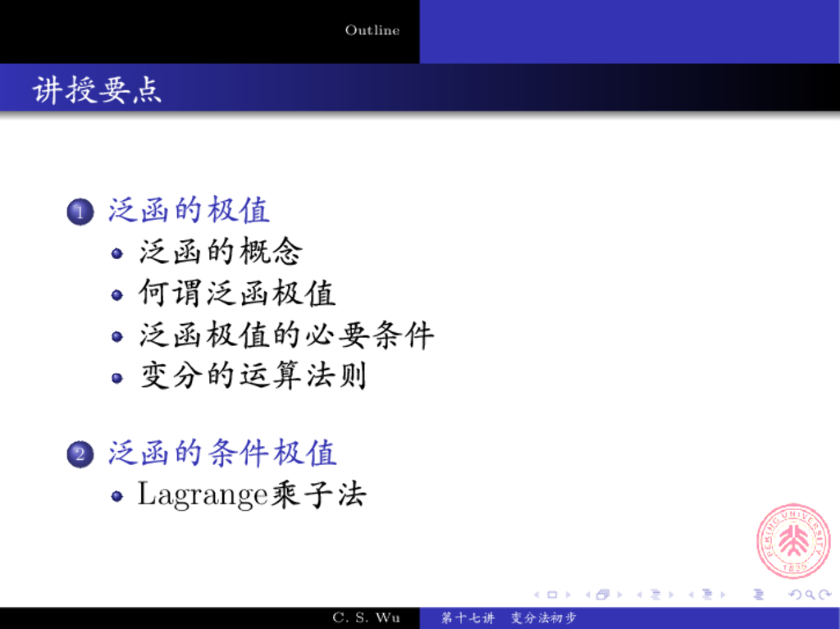Viewport: 840px width, 629px height.
Task: Click the section navigation icon
Action: [x=707, y=595]
